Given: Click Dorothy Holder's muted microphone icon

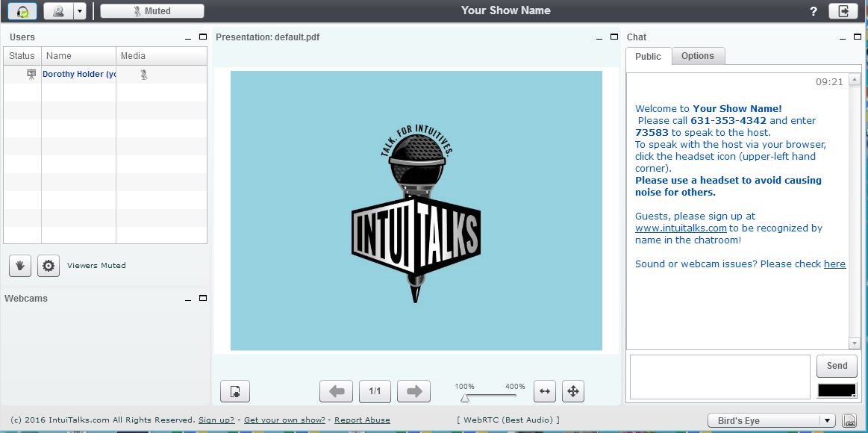Looking at the screenshot, I should point(144,74).
